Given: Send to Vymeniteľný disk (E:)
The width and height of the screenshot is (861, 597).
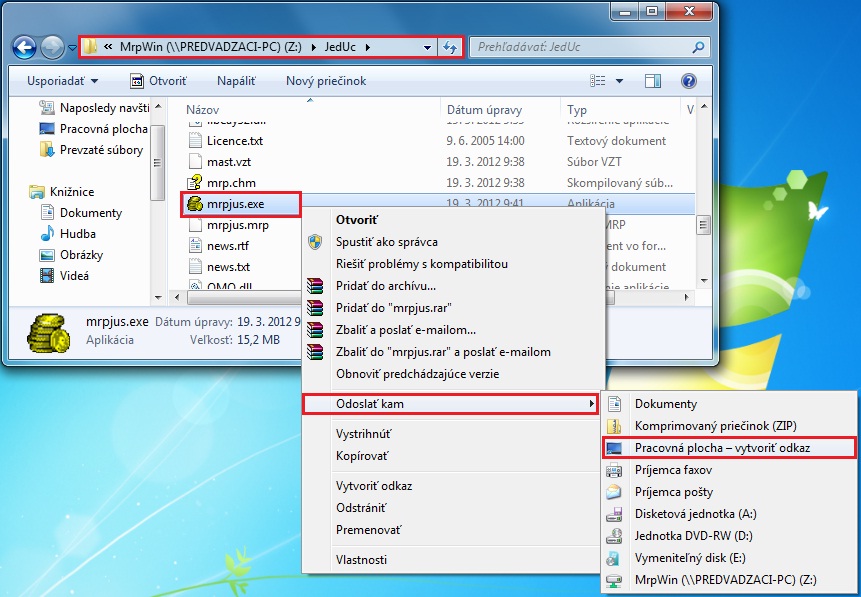Looking at the screenshot, I should 729,557.
